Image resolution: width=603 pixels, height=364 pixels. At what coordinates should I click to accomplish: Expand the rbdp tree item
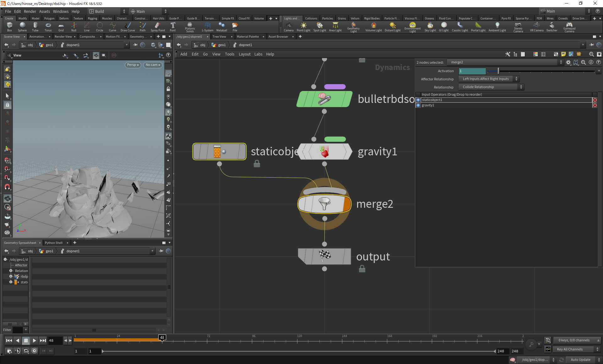click(x=11, y=276)
